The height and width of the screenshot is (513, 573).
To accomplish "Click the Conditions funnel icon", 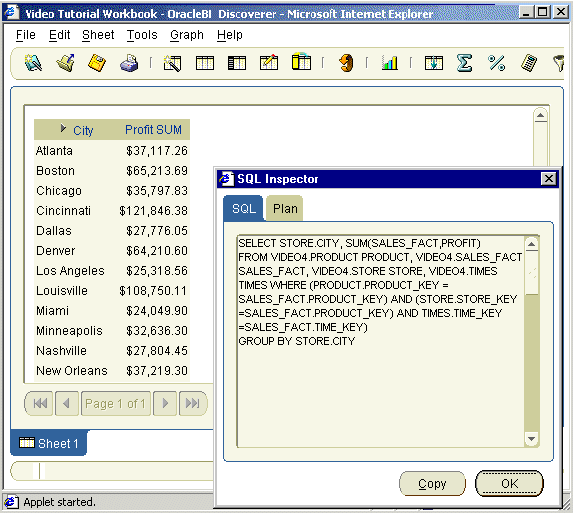I will (x=558, y=63).
